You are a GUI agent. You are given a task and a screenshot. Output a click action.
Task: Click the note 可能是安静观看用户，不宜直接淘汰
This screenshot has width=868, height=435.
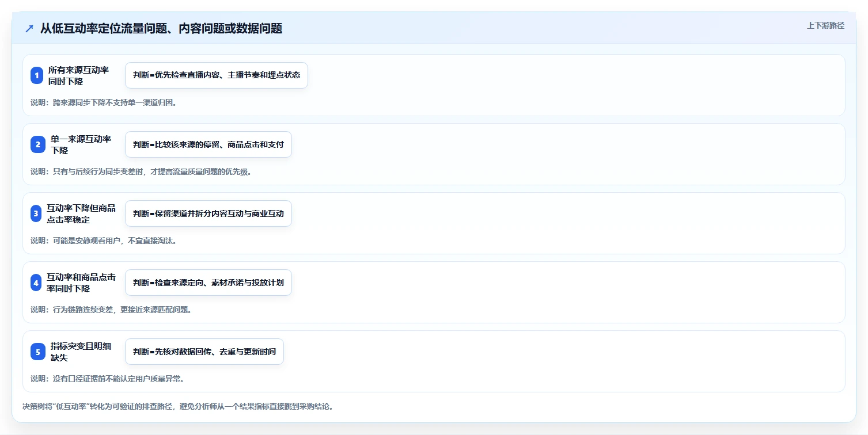pyautogui.click(x=104, y=241)
